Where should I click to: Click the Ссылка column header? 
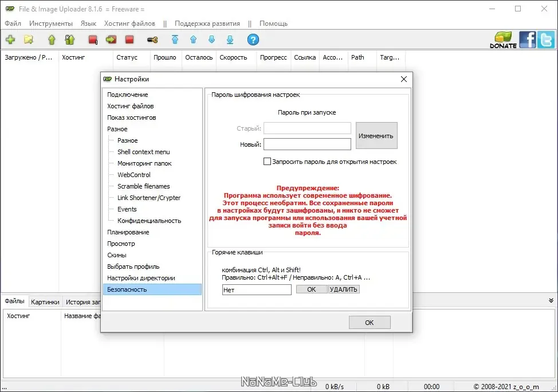pyautogui.click(x=305, y=57)
